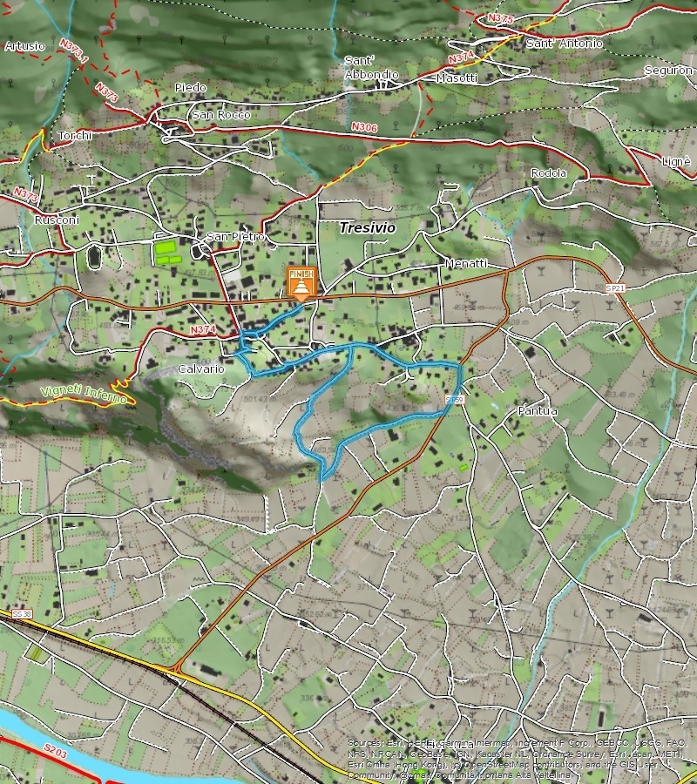697x784 pixels.
Task: Click the Artusio place label
Action: 24,45
